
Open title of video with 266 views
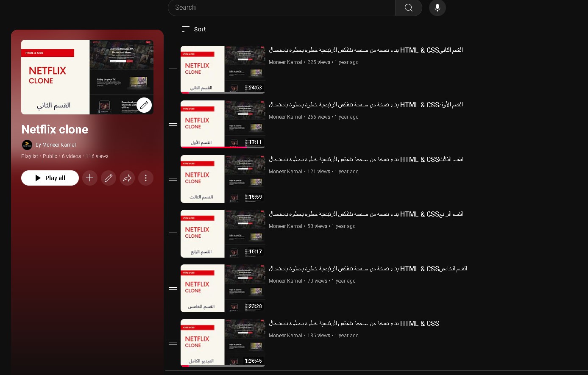click(x=366, y=105)
